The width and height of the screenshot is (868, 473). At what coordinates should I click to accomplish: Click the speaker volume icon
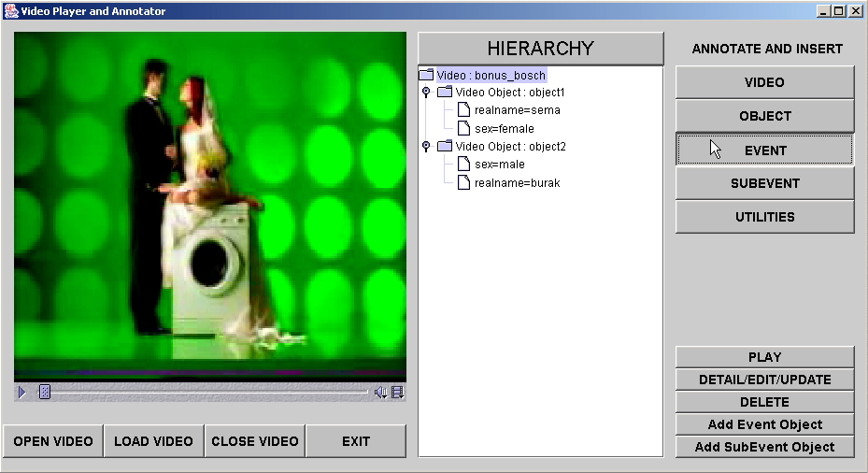pyautogui.click(x=380, y=393)
